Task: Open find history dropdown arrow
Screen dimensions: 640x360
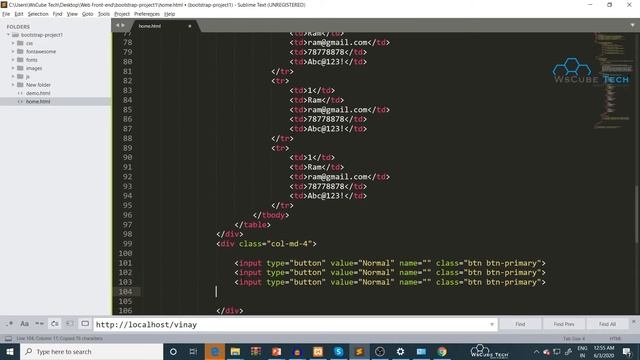Action: tap(492, 324)
